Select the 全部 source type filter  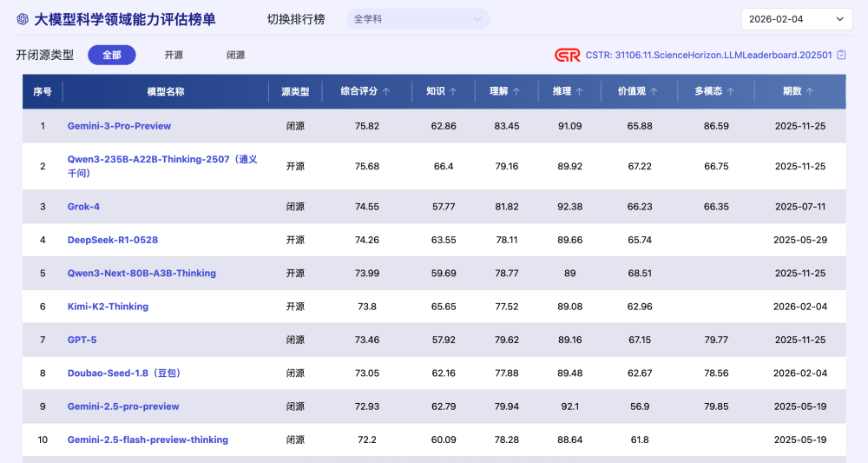(112, 55)
